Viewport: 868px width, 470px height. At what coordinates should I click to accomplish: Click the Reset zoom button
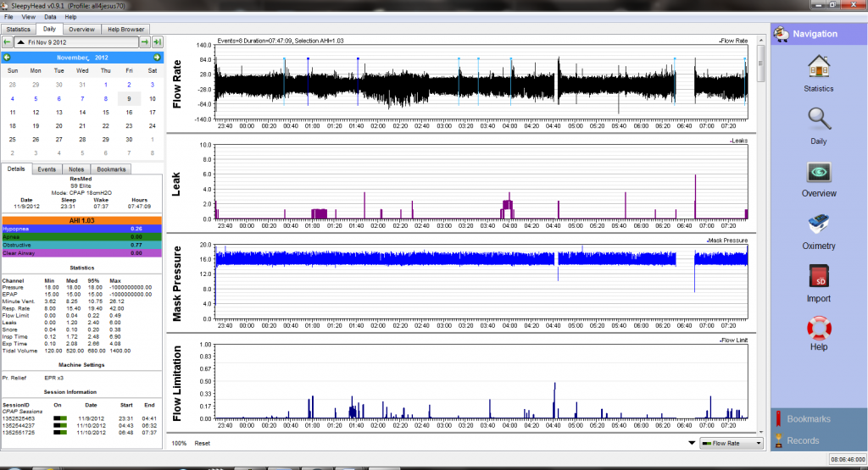(x=202, y=443)
